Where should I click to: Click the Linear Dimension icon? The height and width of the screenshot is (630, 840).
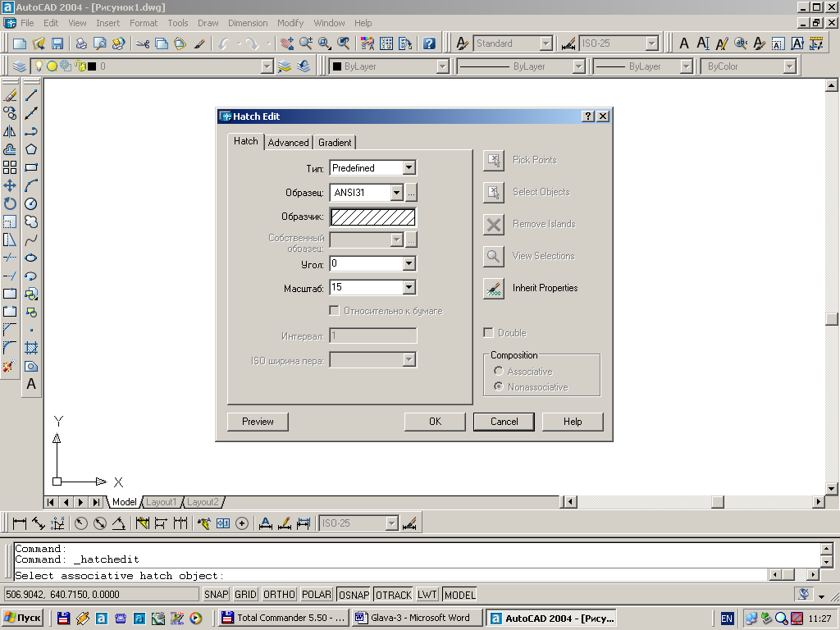[x=20, y=523]
